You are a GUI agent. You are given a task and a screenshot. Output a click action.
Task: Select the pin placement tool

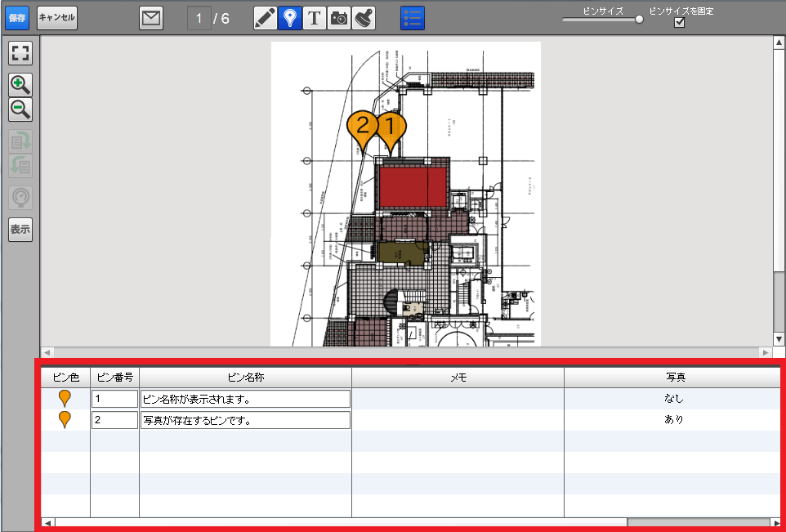coord(289,18)
